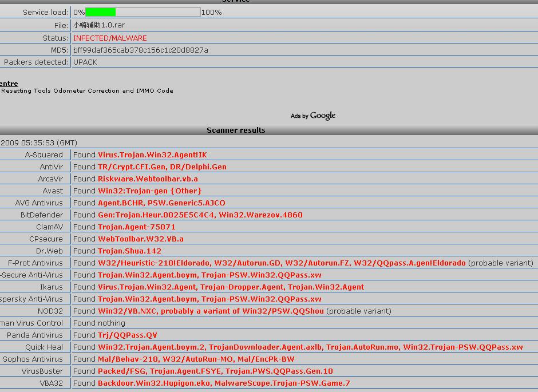Select the Win32.Trojan.Agent.boym.2 detection line

(310, 347)
